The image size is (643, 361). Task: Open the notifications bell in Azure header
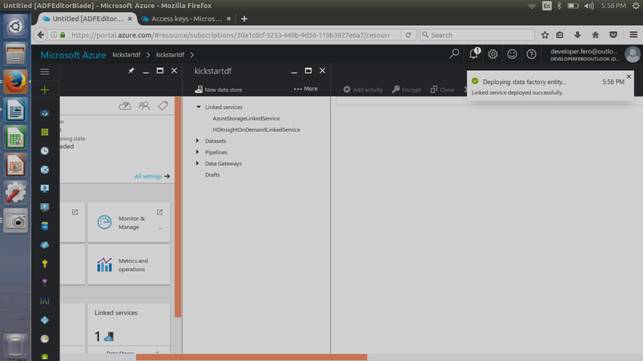(474, 54)
